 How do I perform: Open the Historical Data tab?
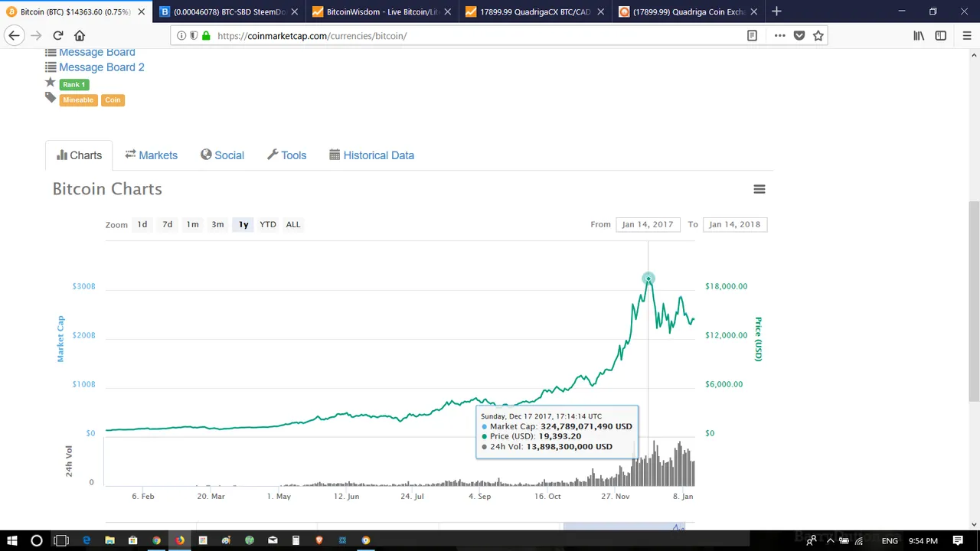pyautogui.click(x=371, y=155)
